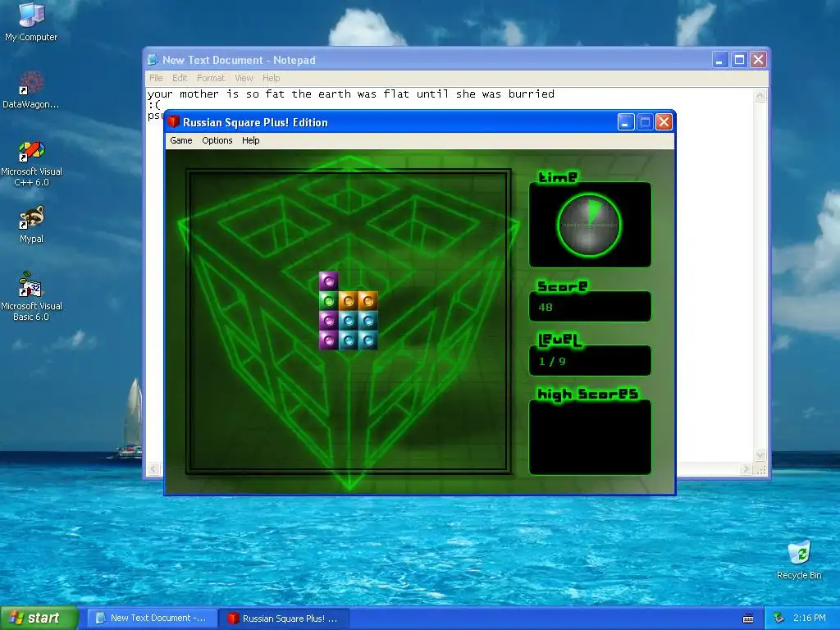Switch to New Text Document taskbar button
Screen dimensions: 840x630
point(152,619)
